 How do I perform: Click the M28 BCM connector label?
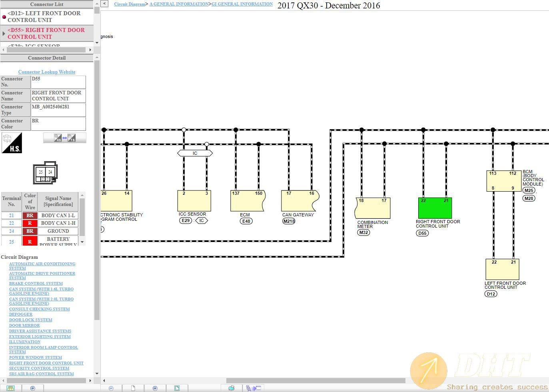pyautogui.click(x=529, y=198)
